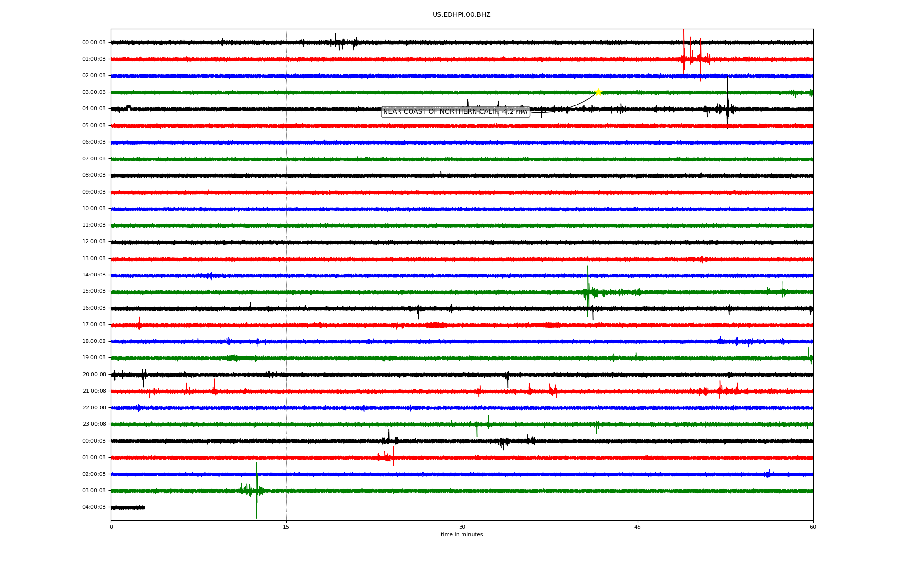The height and width of the screenshot is (578, 924).
Task: Click the 10:00:08 trace label
Action: (94, 209)
